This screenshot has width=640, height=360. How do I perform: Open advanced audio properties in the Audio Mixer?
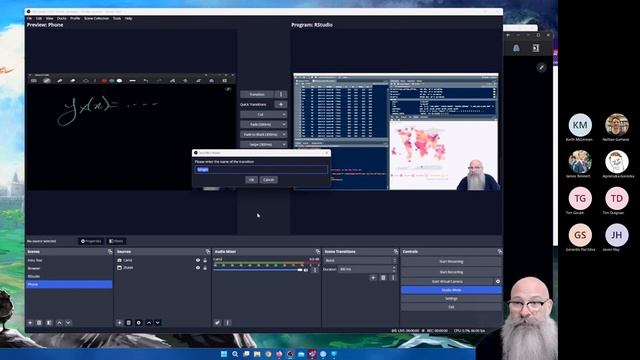pyautogui.click(x=218, y=322)
